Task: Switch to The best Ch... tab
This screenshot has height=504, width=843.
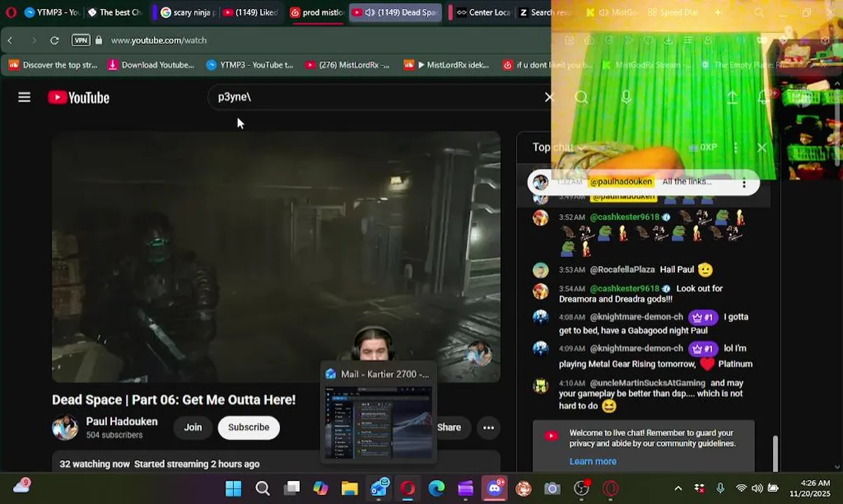Action: [115, 12]
